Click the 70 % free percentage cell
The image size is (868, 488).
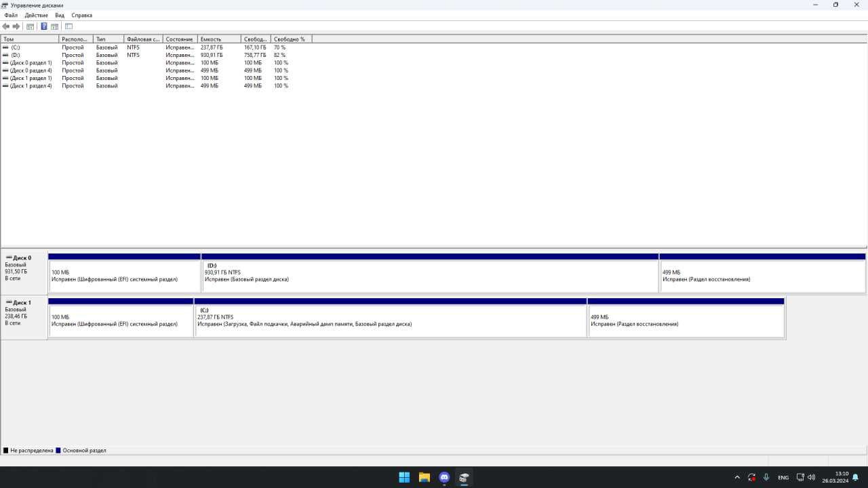pos(279,47)
